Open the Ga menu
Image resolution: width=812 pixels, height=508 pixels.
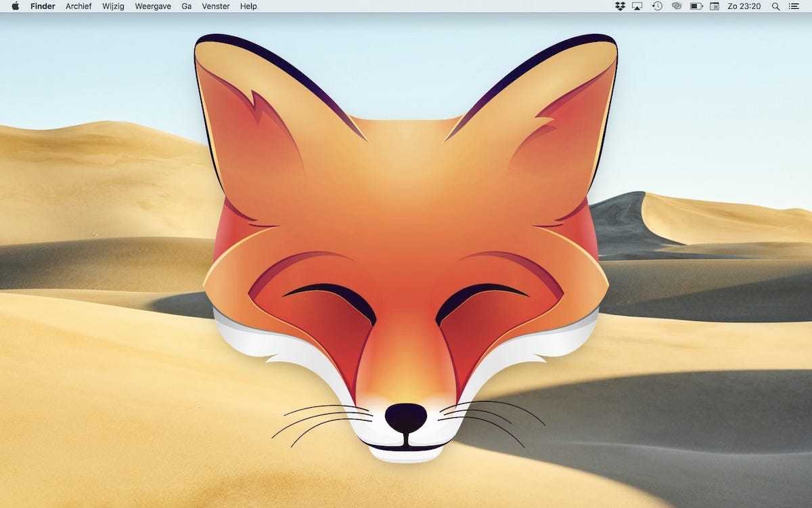186,6
